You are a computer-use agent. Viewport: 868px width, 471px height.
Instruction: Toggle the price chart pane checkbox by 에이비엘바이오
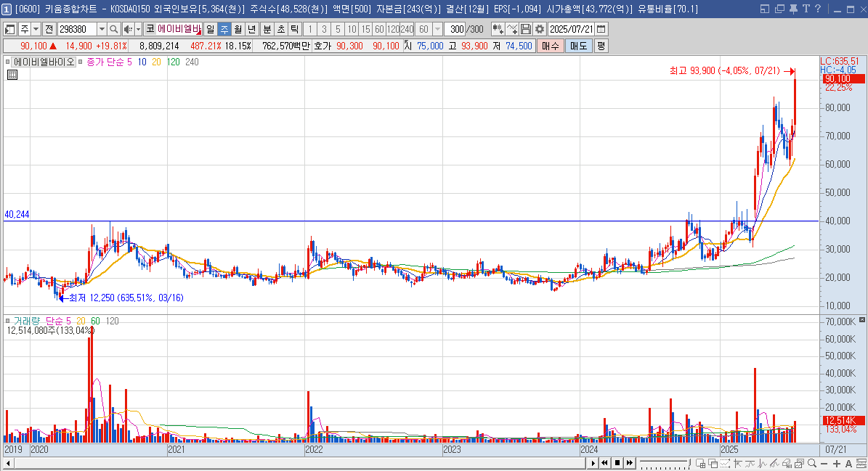(8, 62)
